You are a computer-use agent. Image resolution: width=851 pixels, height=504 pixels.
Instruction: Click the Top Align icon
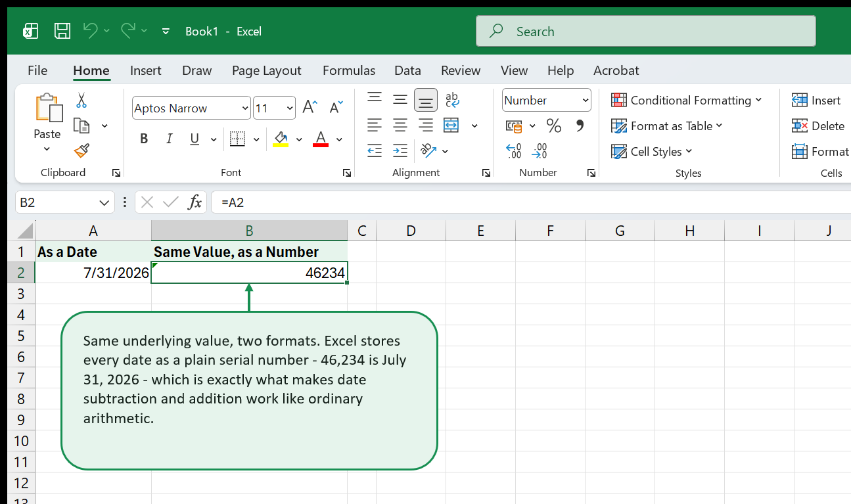pos(375,99)
